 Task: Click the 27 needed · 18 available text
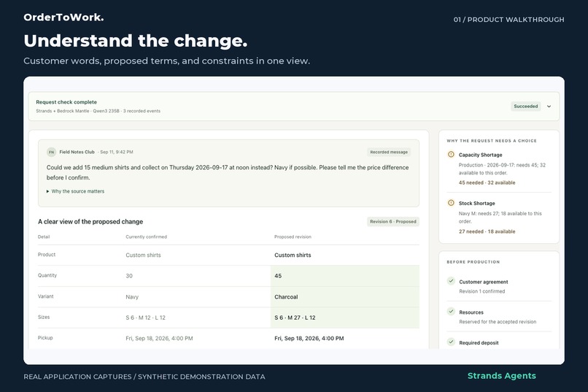point(487,231)
